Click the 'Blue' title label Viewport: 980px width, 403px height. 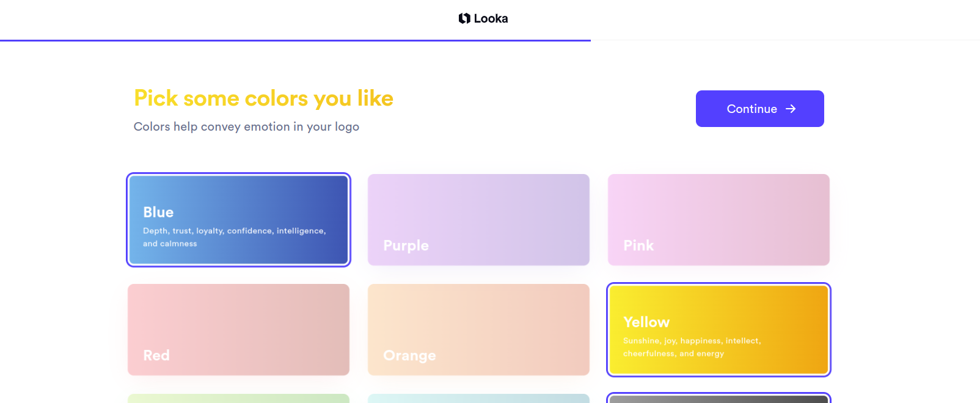(158, 212)
